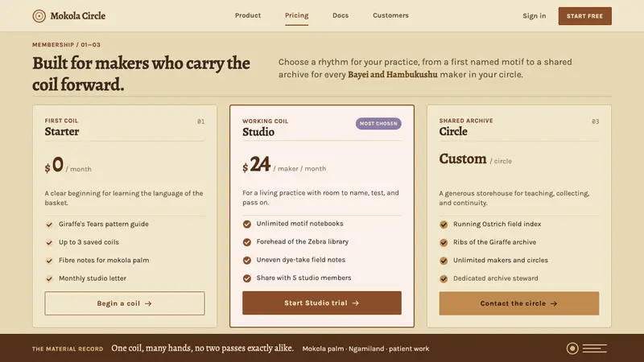Click the WORKING COIL label

[265, 121]
